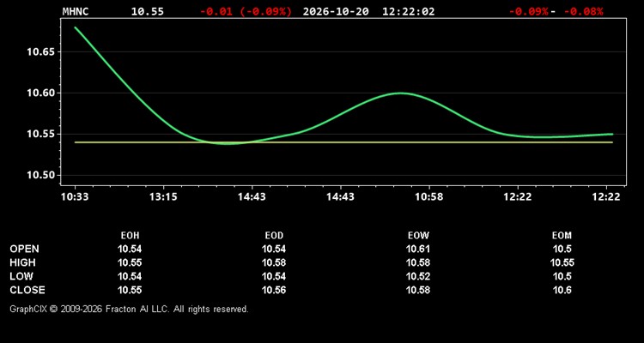Click the EOD column header

274,236
